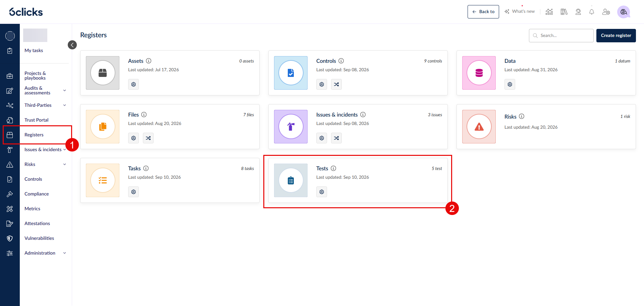Screen dimensions: 644x306
Task: Open notifications bell in top bar
Action: pyautogui.click(x=592, y=12)
